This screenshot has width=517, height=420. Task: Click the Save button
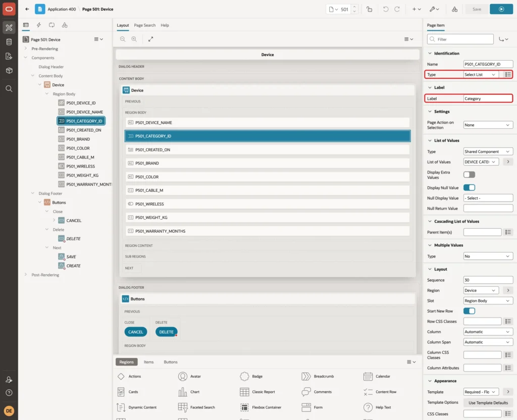[x=477, y=9]
